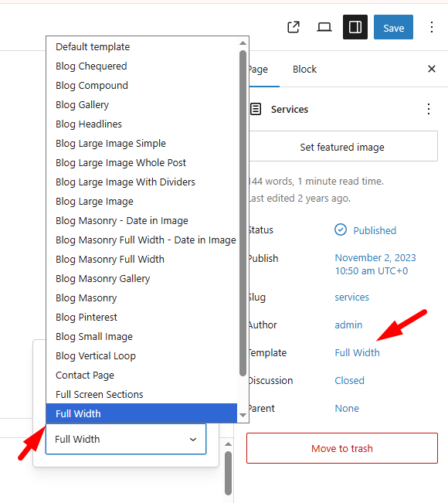The height and width of the screenshot is (503, 448).
Task: Click the Move to trash button
Action: coord(342,448)
